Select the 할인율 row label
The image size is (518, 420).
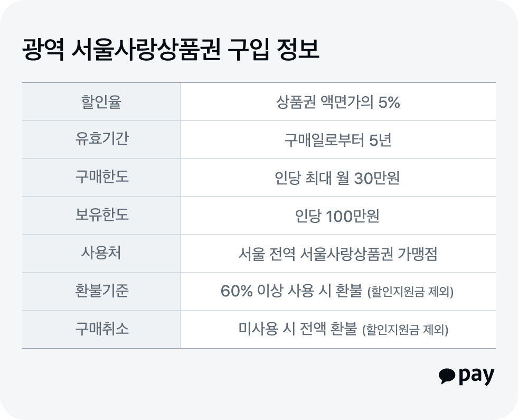pyautogui.click(x=101, y=101)
